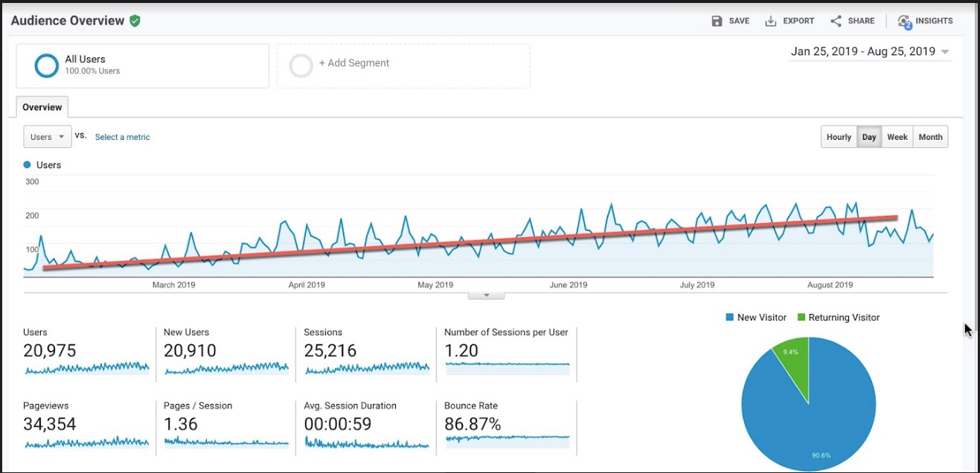The height and width of the screenshot is (473, 980).
Task: Click the green verified shield icon
Action: (x=135, y=21)
